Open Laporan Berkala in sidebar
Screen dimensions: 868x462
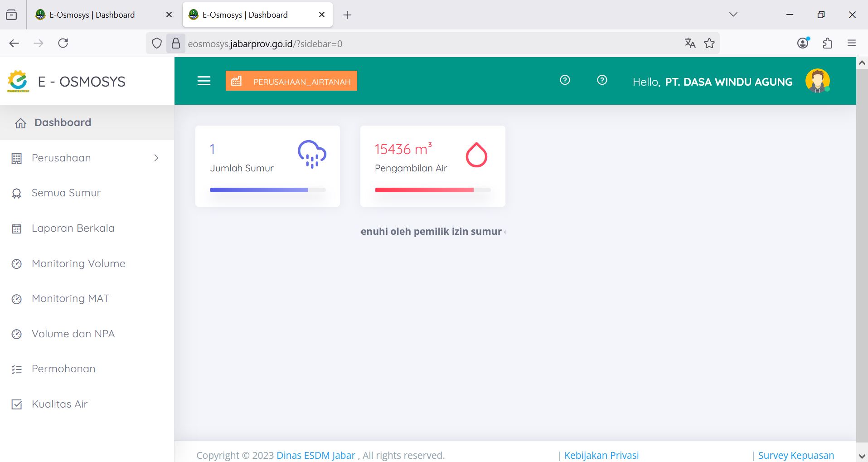(73, 228)
